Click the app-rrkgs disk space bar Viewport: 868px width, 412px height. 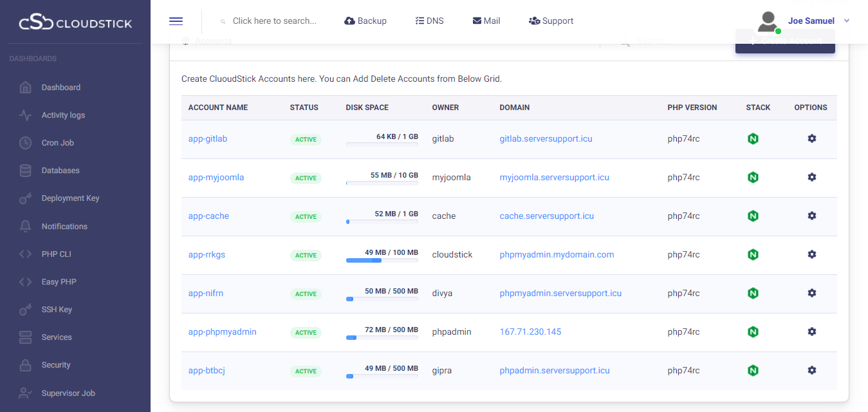point(382,260)
